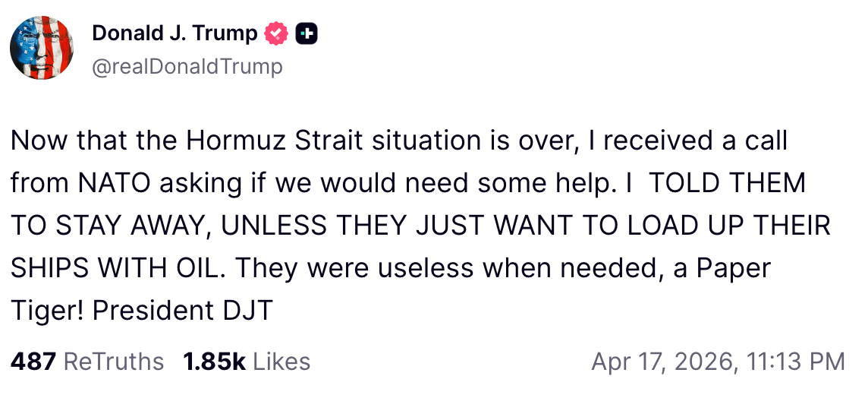Click the number 487 in the stats

coord(33,362)
